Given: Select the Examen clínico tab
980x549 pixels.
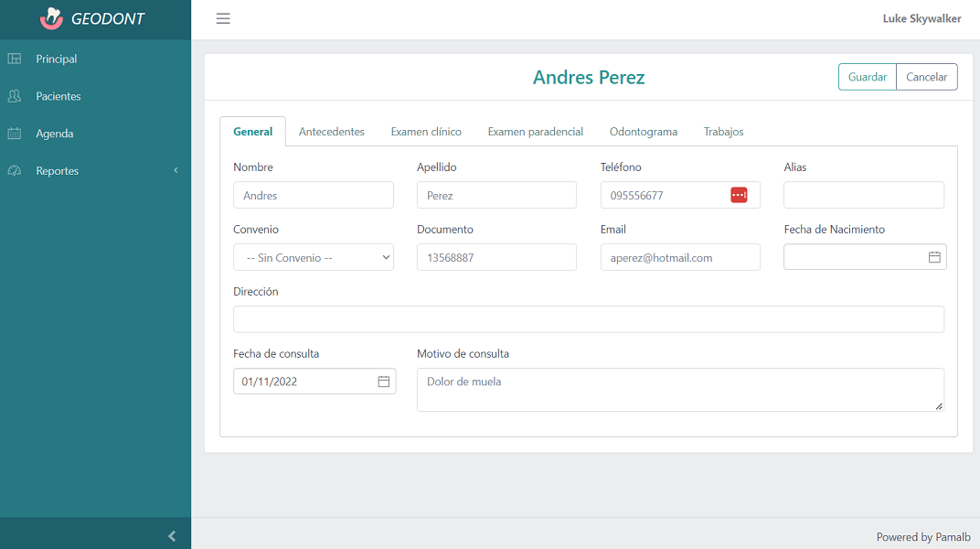Looking at the screenshot, I should [x=426, y=132].
